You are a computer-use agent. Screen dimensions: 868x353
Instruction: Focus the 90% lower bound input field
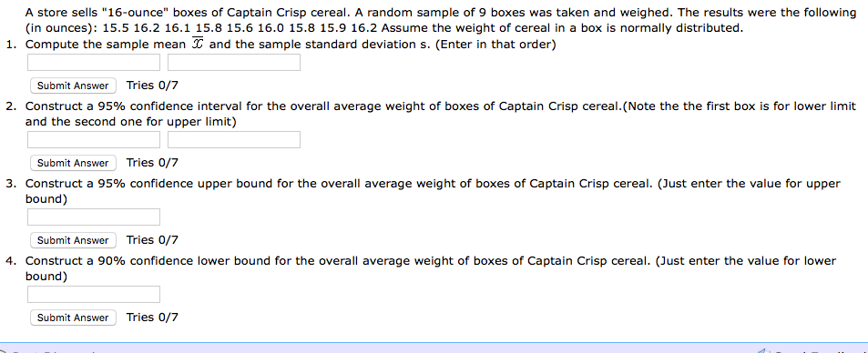pos(94,295)
